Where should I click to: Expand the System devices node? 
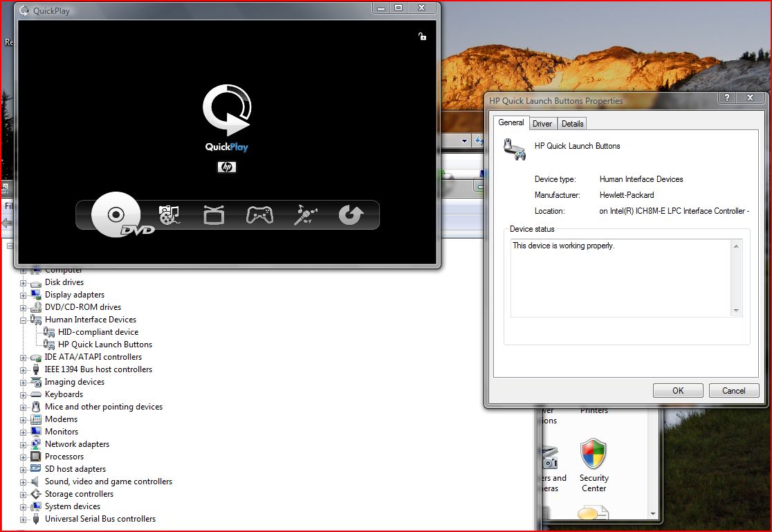23,507
